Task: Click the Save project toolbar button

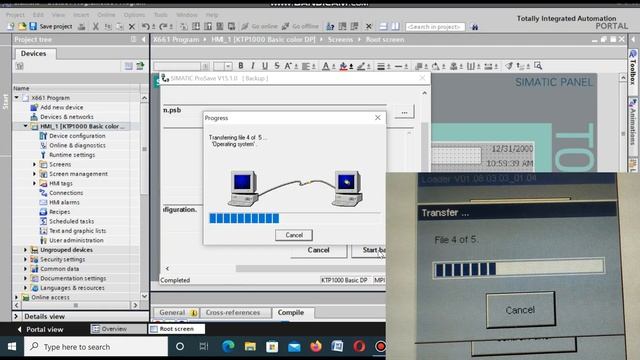Action: click(51, 27)
